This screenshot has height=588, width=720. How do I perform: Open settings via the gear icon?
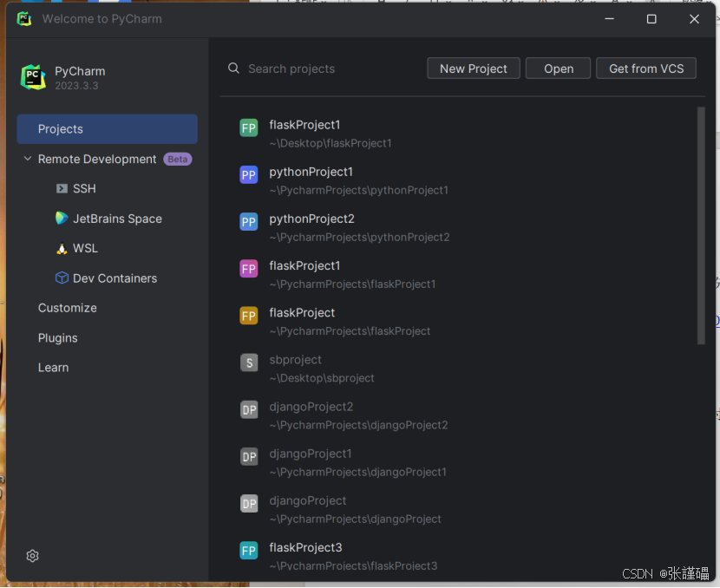33,556
